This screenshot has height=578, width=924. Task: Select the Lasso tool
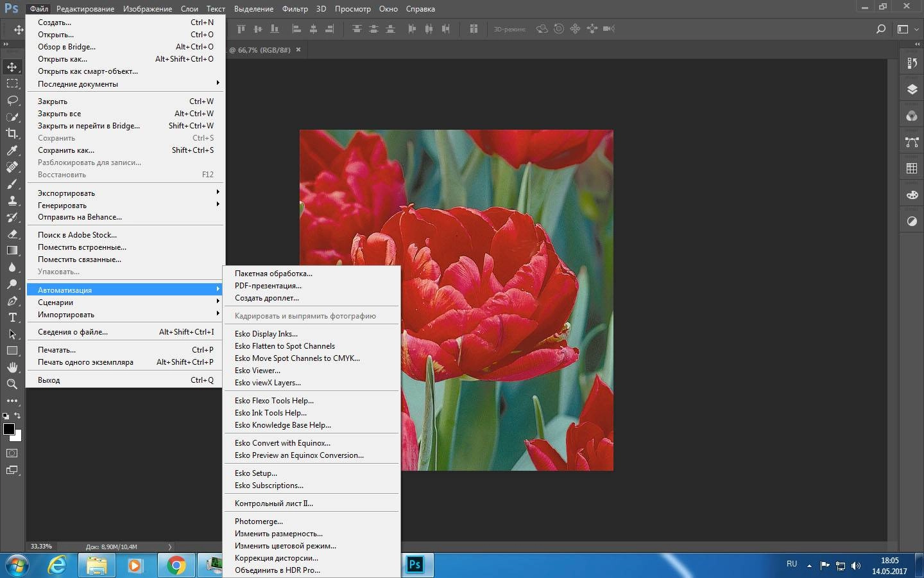click(12, 100)
